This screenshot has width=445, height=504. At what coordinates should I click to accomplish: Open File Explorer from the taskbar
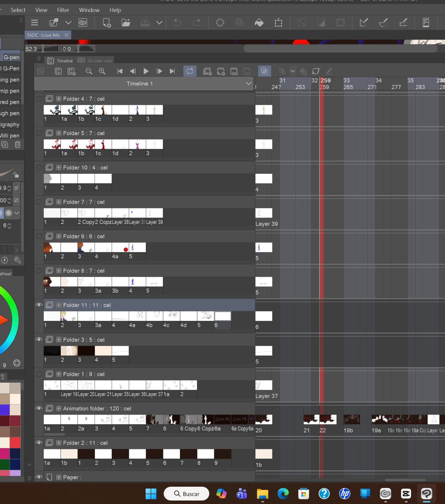pyautogui.click(x=263, y=493)
